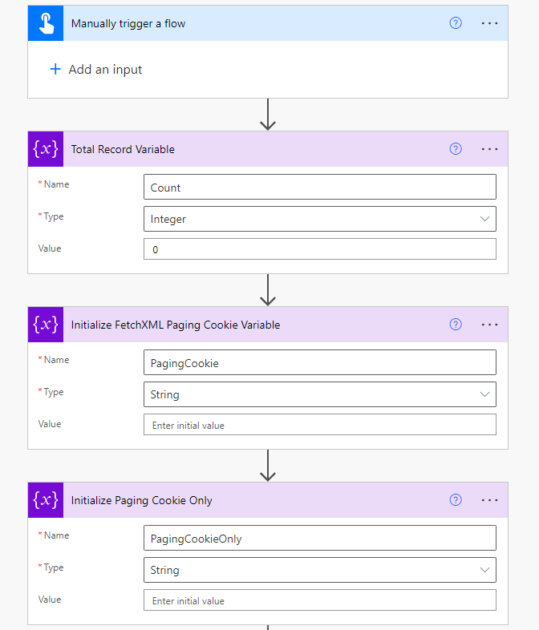Open the ellipsis menu on Manually trigger a flow
This screenshot has width=539, height=630.
pos(490,23)
